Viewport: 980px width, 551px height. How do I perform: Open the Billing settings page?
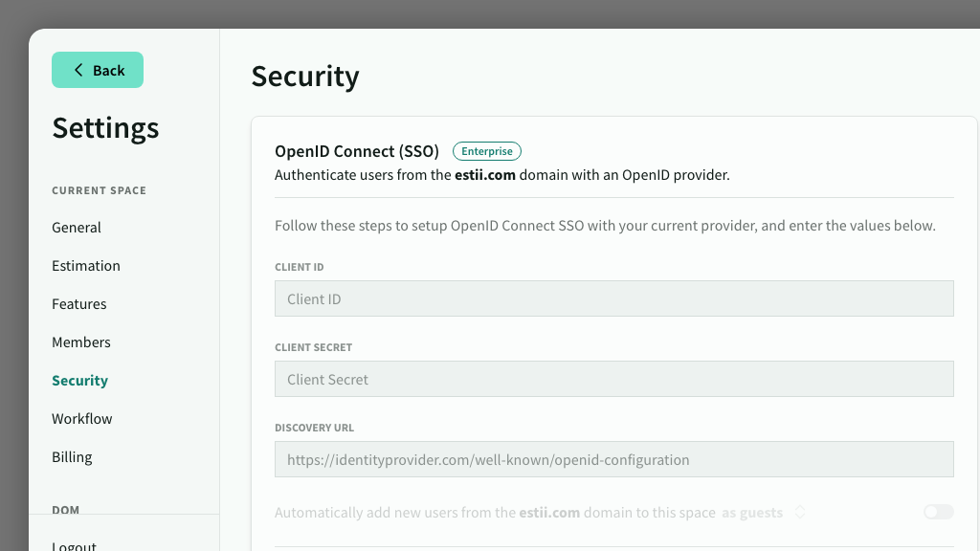(x=72, y=457)
